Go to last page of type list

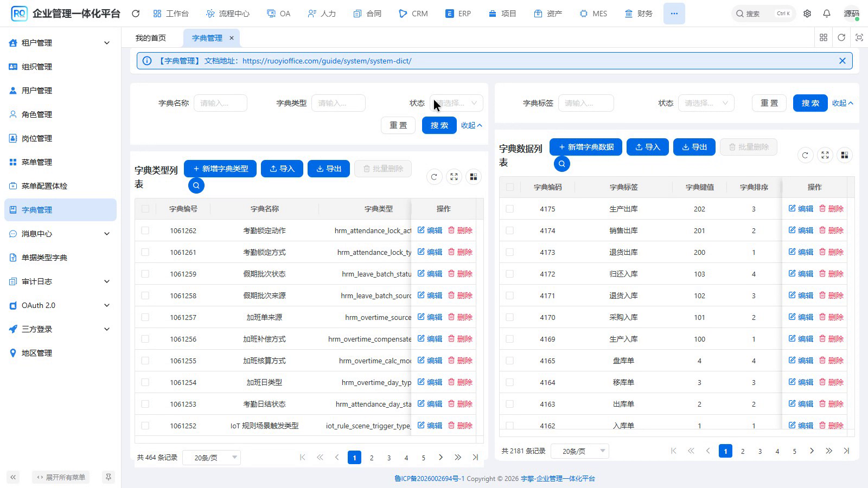475,458
